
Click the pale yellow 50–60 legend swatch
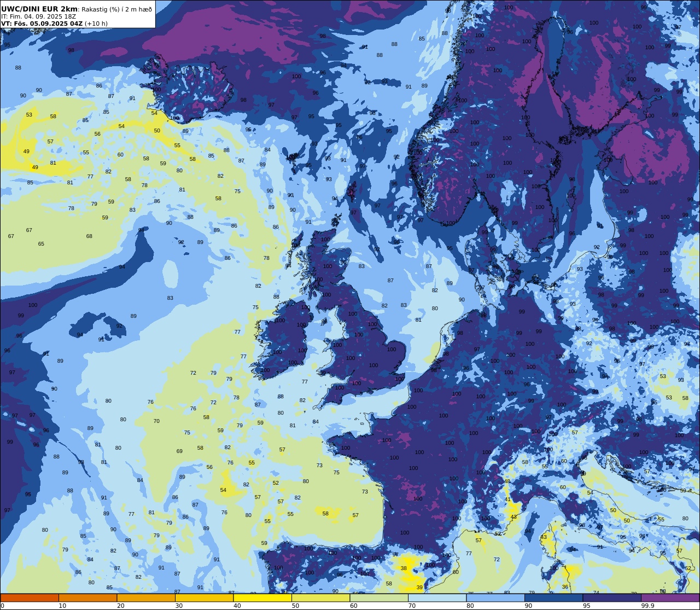click(x=320, y=597)
